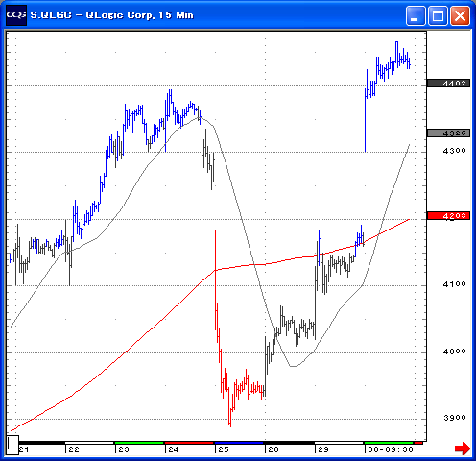Viewport: 476px width, 461px height.
Task: Click the 4402 price marker
Action: (x=448, y=84)
